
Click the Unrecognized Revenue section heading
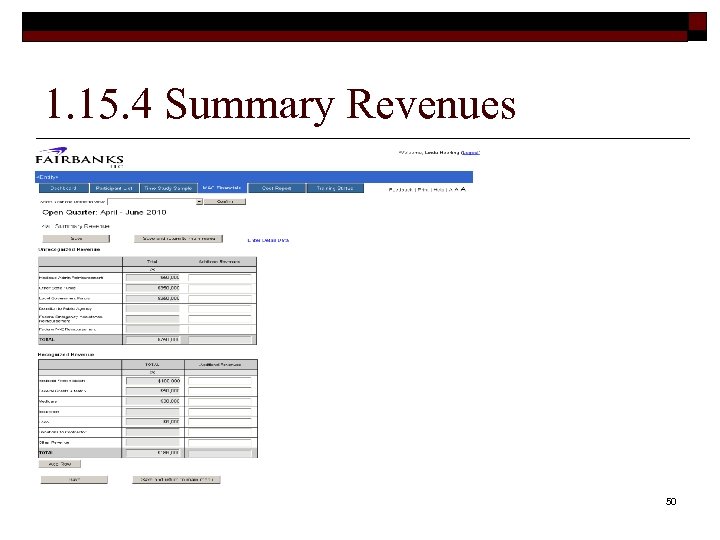[69, 250]
